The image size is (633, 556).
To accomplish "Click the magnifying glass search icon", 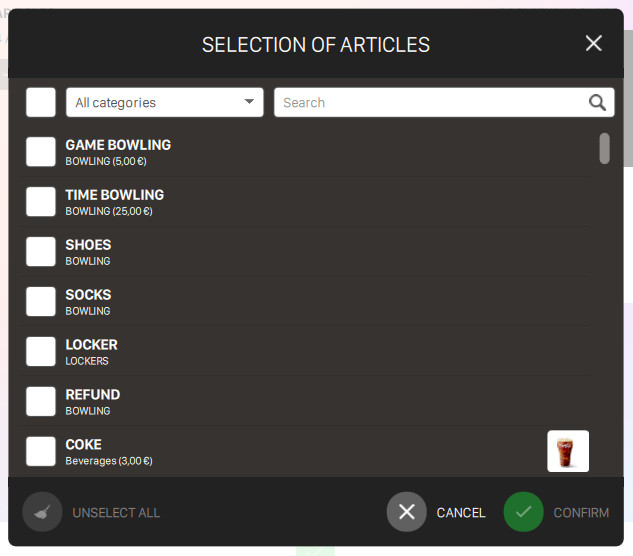I will pyautogui.click(x=597, y=102).
